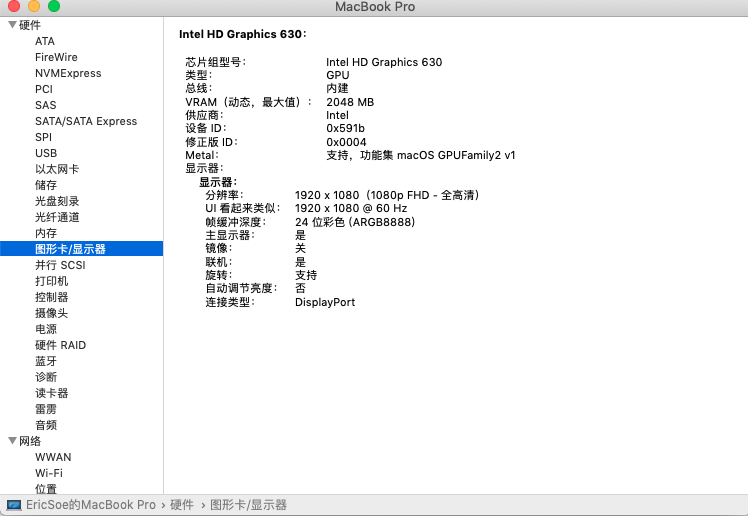Close the window with red button
The width and height of the screenshot is (748, 516).
[x=14, y=6]
